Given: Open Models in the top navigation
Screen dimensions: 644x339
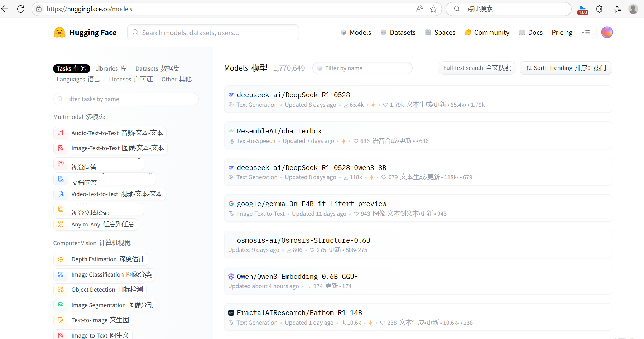Looking at the screenshot, I should pos(356,32).
